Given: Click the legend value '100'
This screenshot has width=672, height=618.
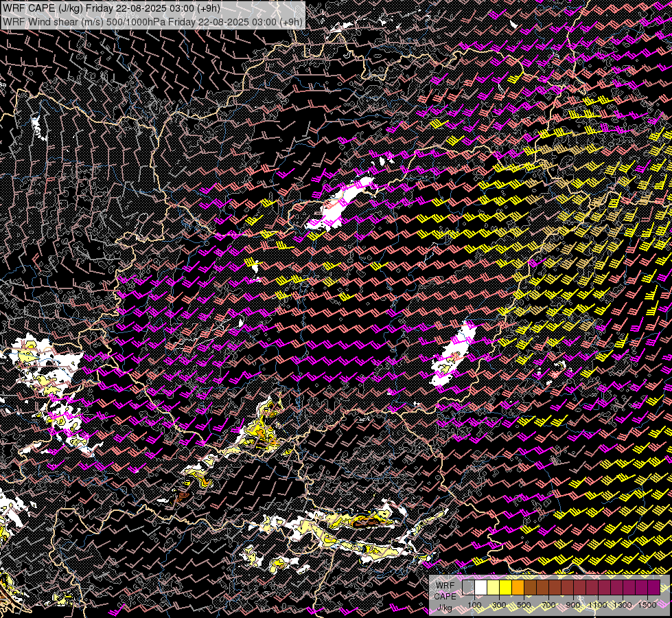Looking at the screenshot, I should pyautogui.click(x=474, y=605).
